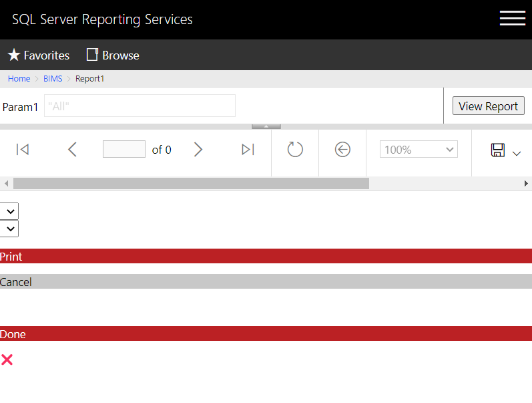532x403 pixels.
Task: Go to first page of report
Action: pyautogui.click(x=23, y=150)
